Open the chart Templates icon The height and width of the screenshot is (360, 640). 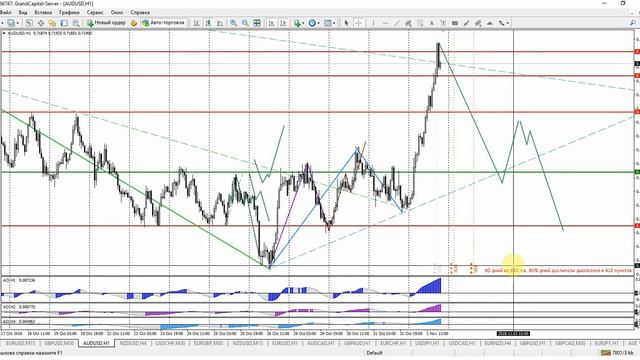coord(328,23)
